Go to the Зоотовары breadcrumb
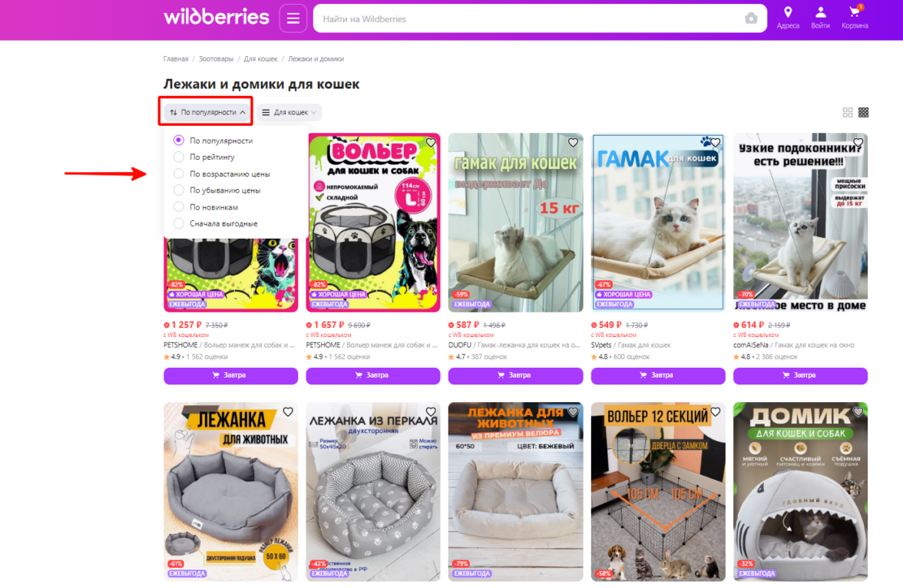 point(216,59)
